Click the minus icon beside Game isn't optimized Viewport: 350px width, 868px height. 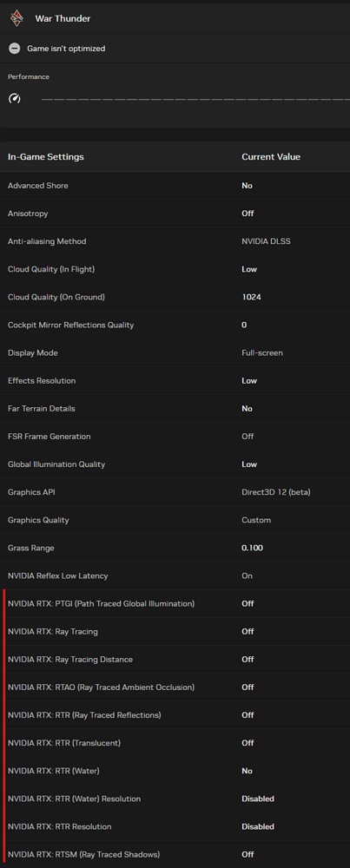15,49
